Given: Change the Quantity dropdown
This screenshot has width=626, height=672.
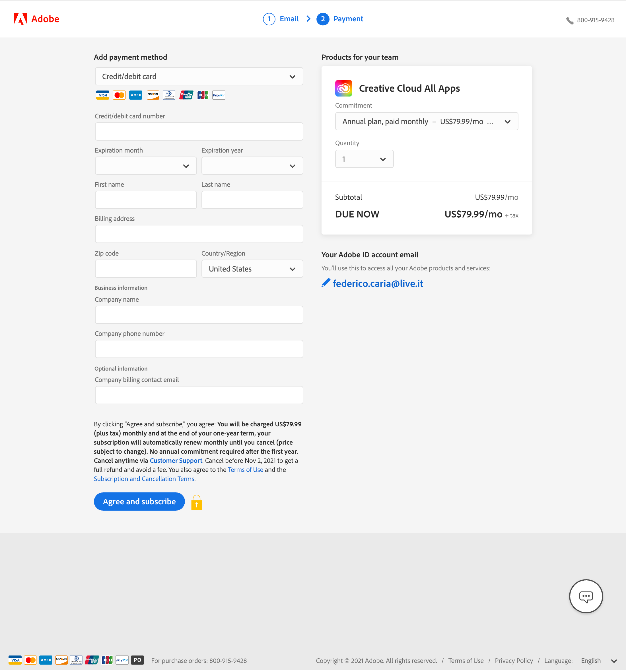Looking at the screenshot, I should pyautogui.click(x=365, y=159).
